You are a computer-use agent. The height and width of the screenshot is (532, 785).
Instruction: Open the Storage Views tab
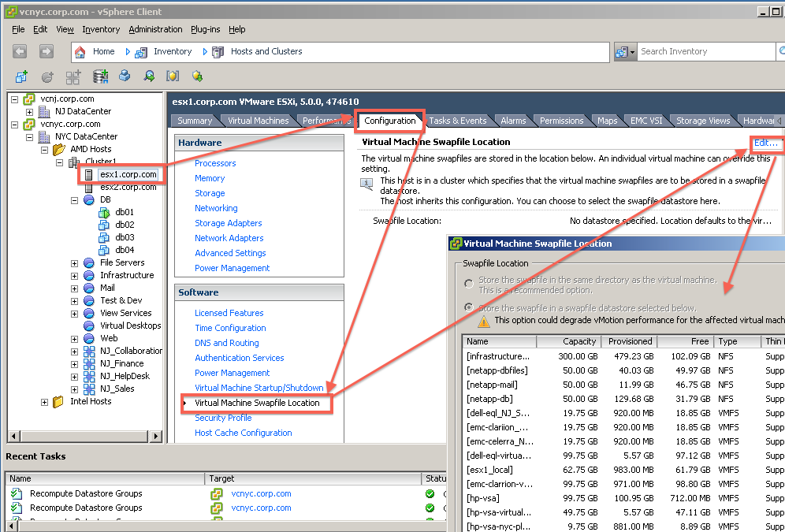(x=703, y=121)
